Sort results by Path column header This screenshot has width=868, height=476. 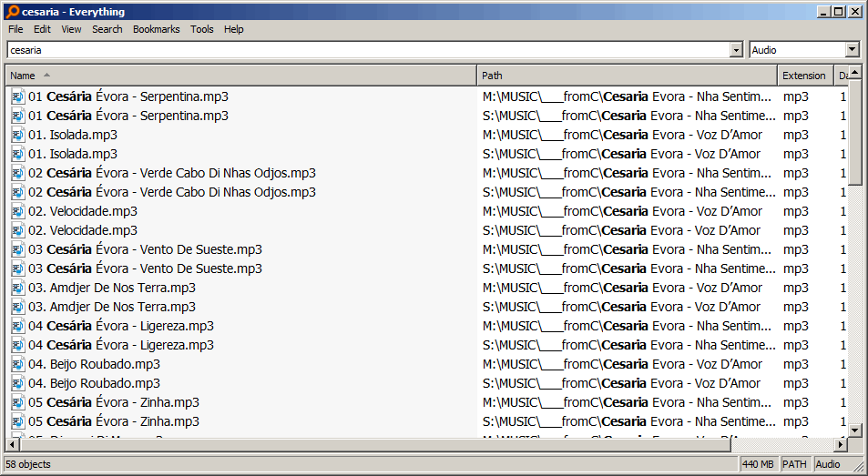point(628,76)
